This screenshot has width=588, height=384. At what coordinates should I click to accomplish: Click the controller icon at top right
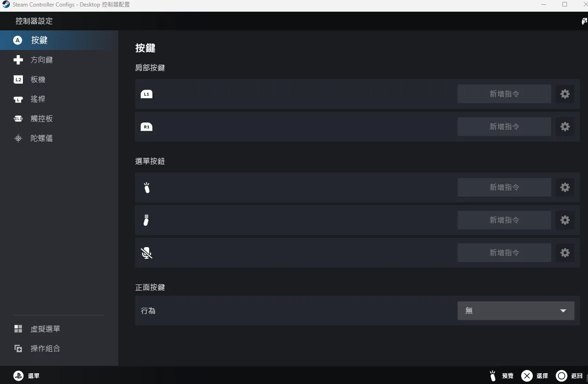click(x=584, y=21)
